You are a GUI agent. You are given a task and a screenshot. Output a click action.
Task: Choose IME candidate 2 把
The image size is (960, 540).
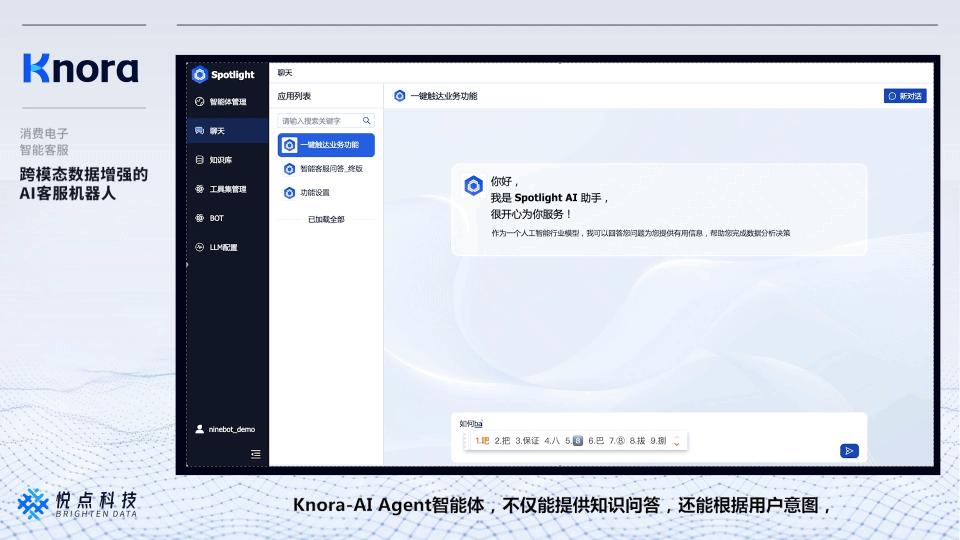coord(502,441)
